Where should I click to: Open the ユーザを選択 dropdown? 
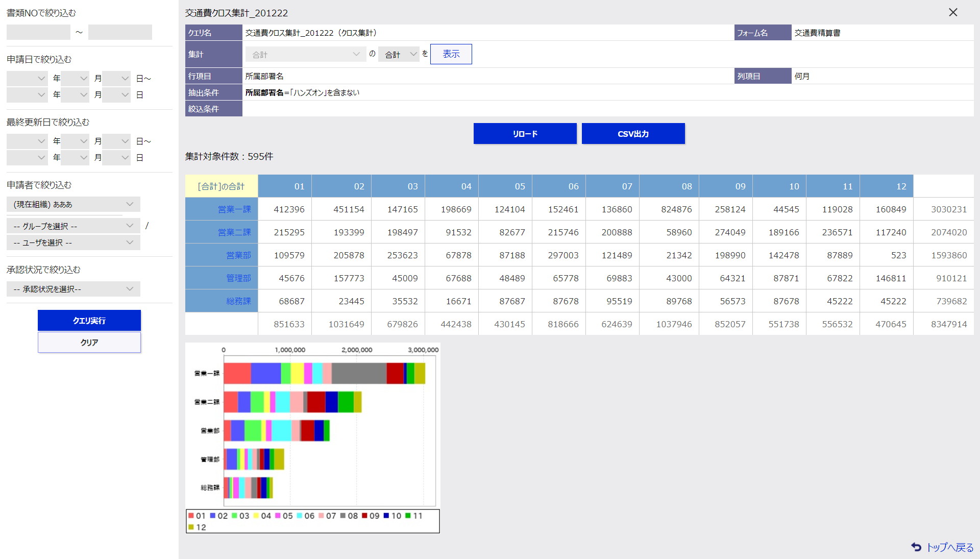[73, 242]
